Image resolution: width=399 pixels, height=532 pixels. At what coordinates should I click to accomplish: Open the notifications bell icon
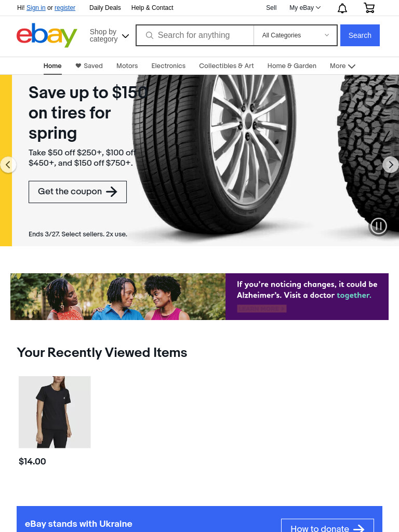pyautogui.click(x=342, y=8)
